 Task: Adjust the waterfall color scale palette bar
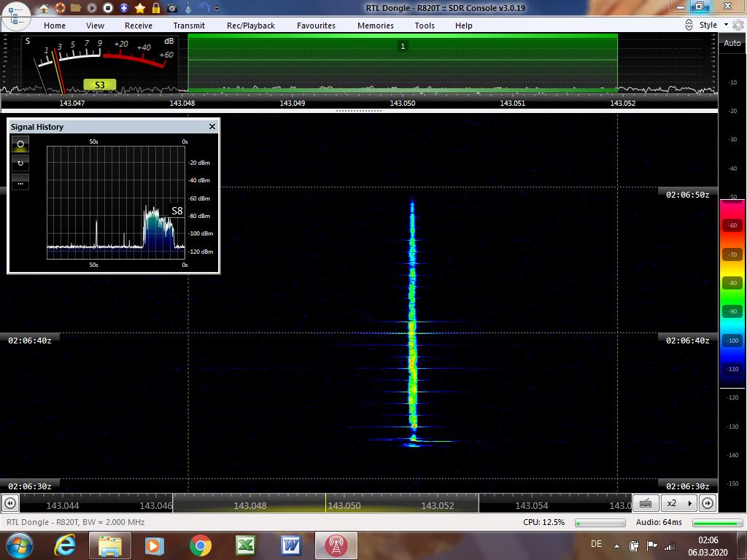coord(732,295)
